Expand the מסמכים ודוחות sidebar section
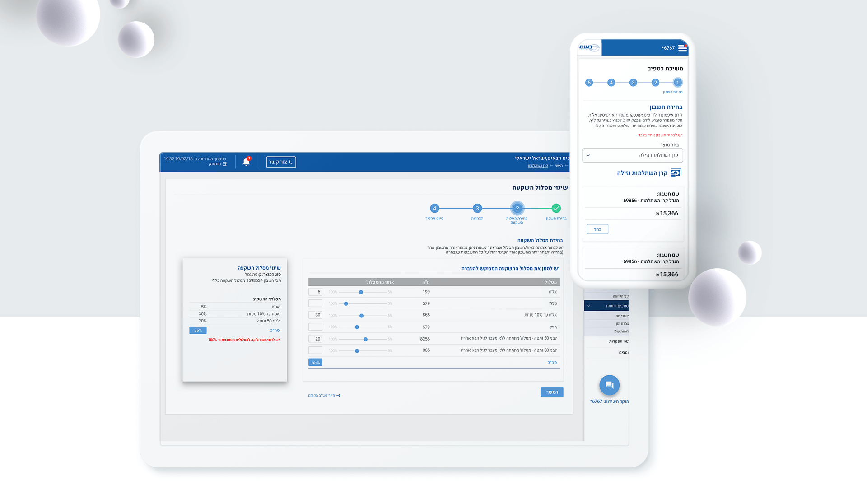The image size is (867, 504). click(x=606, y=306)
